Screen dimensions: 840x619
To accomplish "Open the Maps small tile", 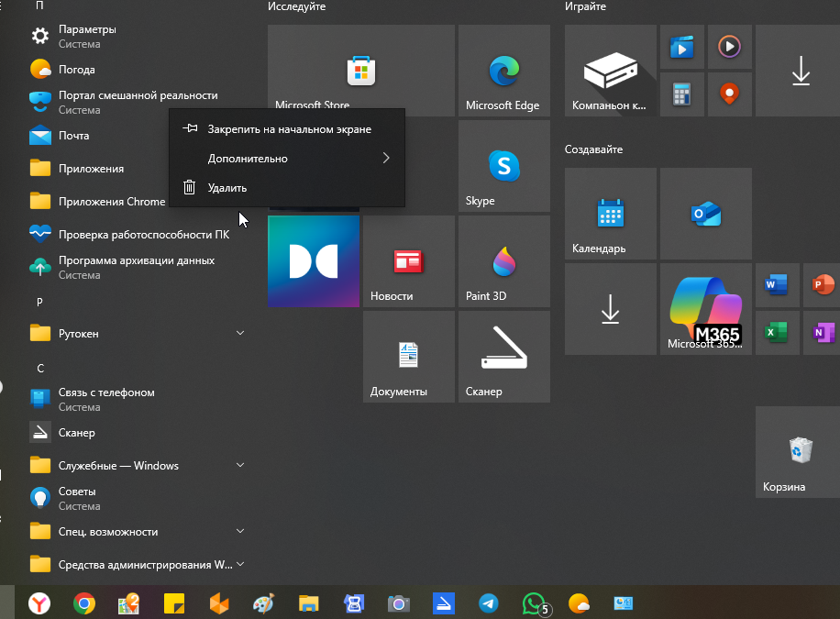I will [x=730, y=94].
